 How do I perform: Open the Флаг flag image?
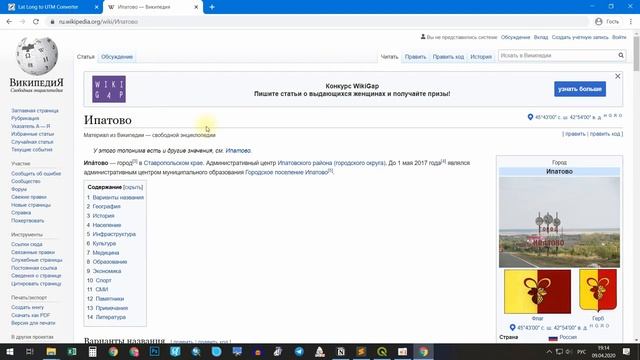pyautogui.click(x=537, y=291)
